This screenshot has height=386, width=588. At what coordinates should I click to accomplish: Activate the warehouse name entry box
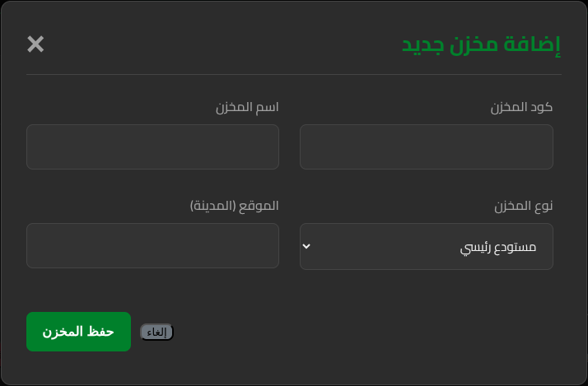point(152,147)
